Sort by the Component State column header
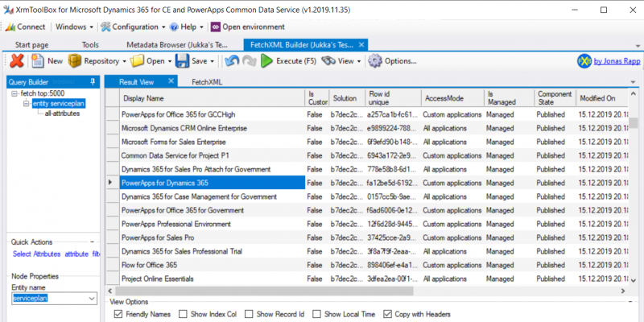The image size is (644, 322). click(555, 98)
